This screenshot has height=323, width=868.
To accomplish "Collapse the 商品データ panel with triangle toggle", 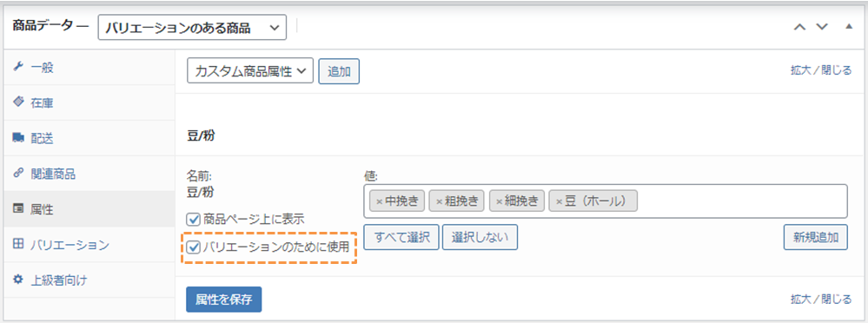I will (849, 27).
